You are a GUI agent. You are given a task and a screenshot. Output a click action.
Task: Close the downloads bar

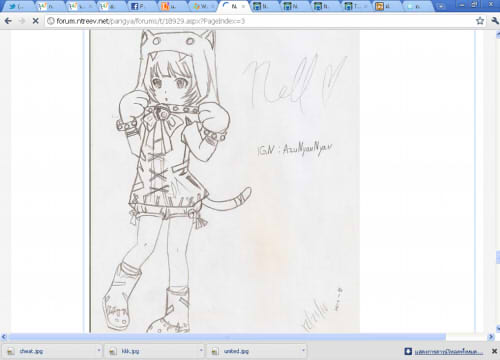(x=494, y=351)
